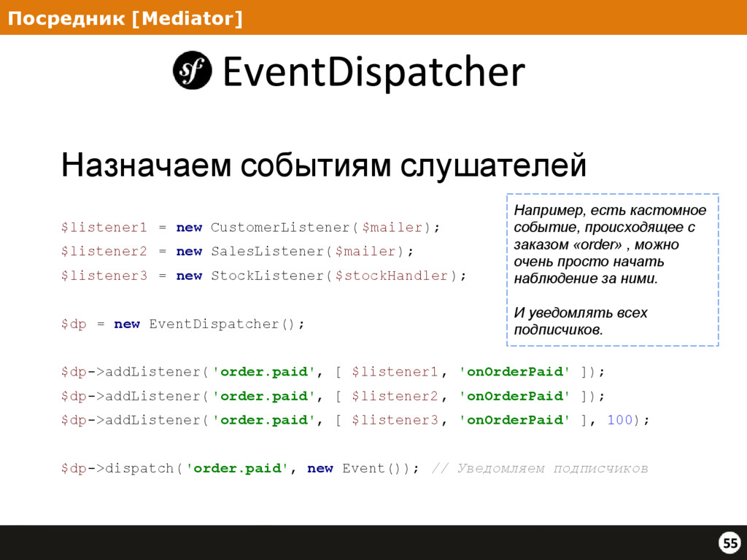
Task: Click the 'Посредник [Mediator]' header title
Action: click(125, 18)
